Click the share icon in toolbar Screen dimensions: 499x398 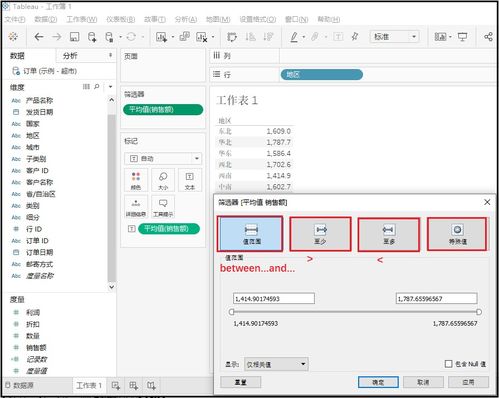pyautogui.click(x=488, y=37)
